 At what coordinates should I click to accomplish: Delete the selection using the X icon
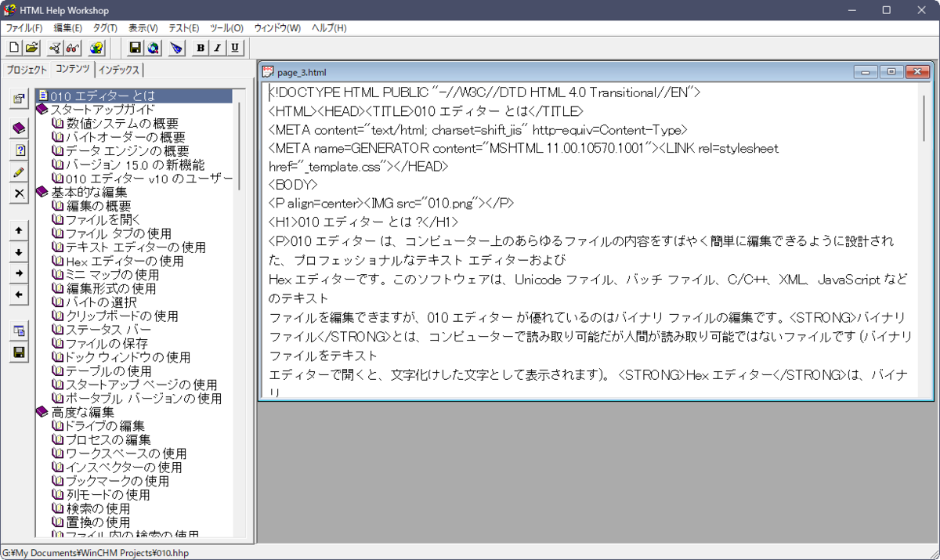(x=19, y=193)
